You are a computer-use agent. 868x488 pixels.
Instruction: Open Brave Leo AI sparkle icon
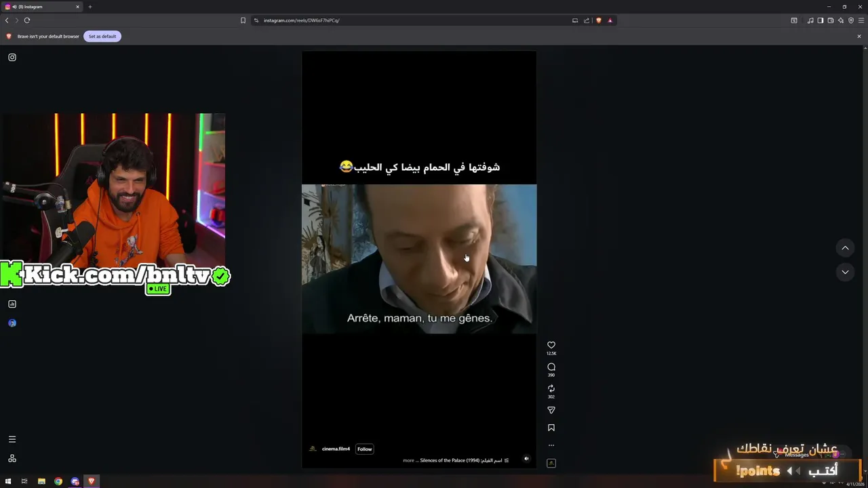click(841, 20)
